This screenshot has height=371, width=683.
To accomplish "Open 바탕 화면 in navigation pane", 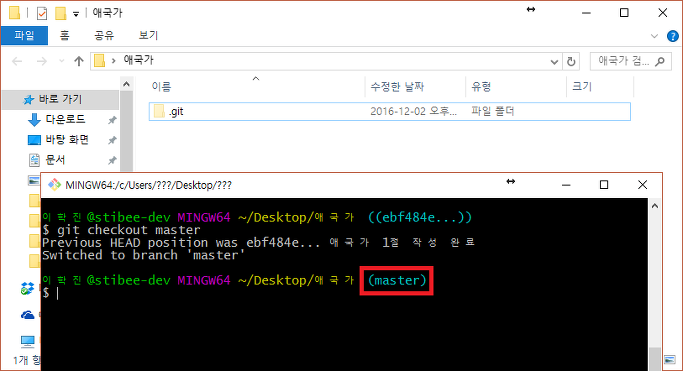I will point(67,139).
